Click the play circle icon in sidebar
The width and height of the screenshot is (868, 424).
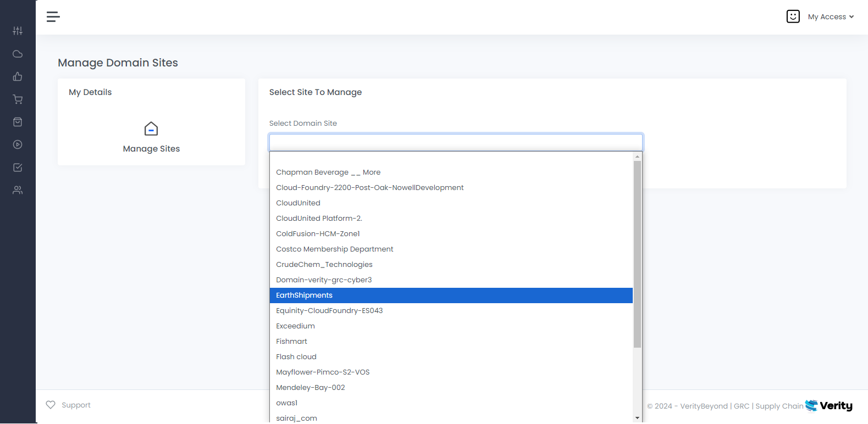(18, 144)
